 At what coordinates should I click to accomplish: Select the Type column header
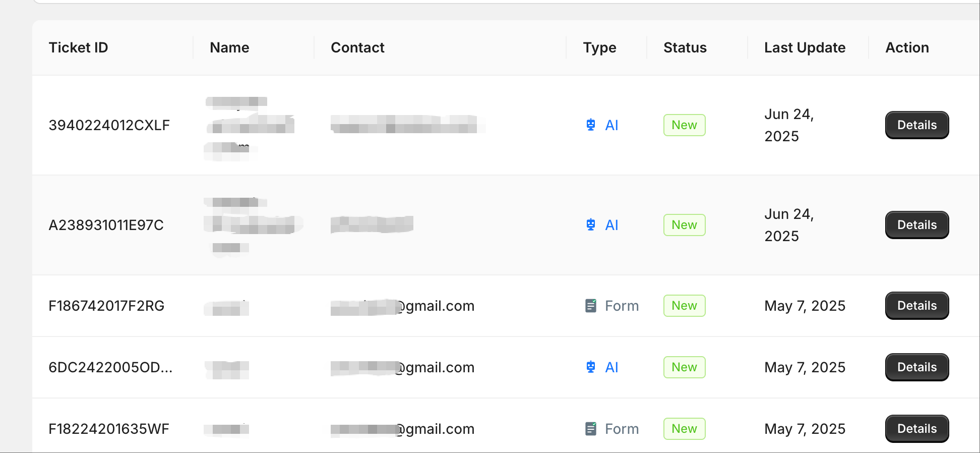click(599, 47)
